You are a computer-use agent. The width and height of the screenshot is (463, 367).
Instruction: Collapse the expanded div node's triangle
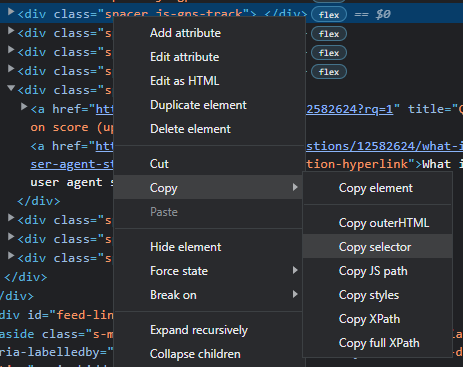coord(11,88)
